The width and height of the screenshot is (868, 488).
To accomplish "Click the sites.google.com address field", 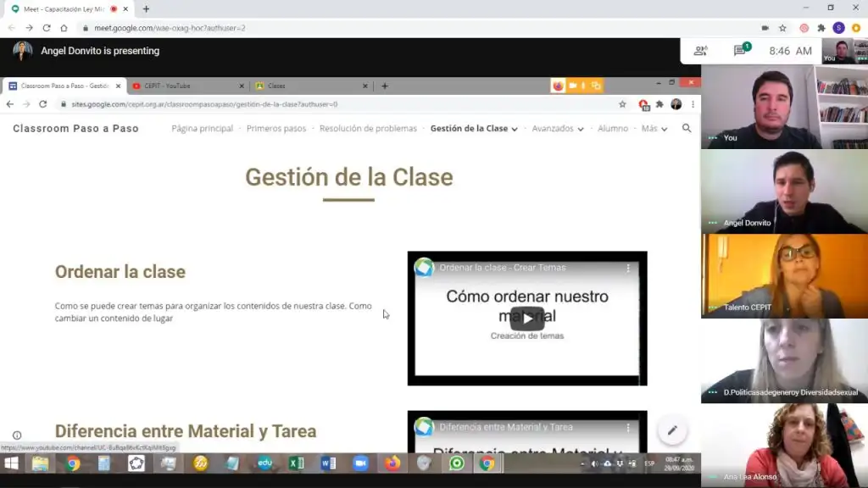I will point(204,104).
